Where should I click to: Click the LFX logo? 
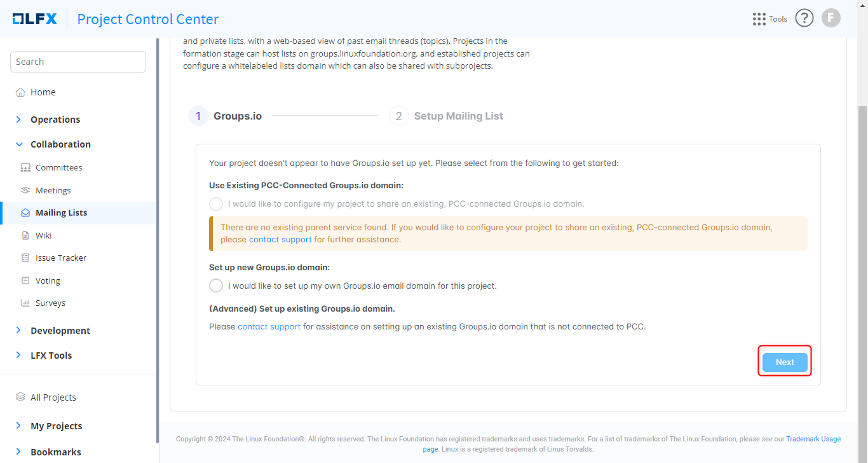coord(35,19)
